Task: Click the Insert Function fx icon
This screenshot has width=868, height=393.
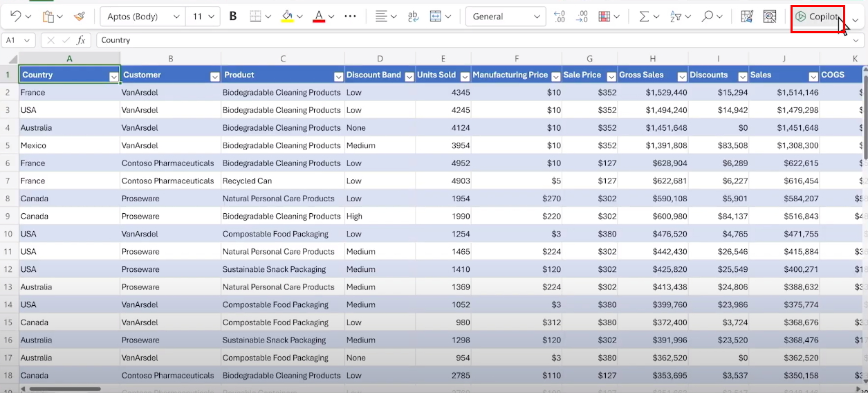Action: click(x=81, y=40)
